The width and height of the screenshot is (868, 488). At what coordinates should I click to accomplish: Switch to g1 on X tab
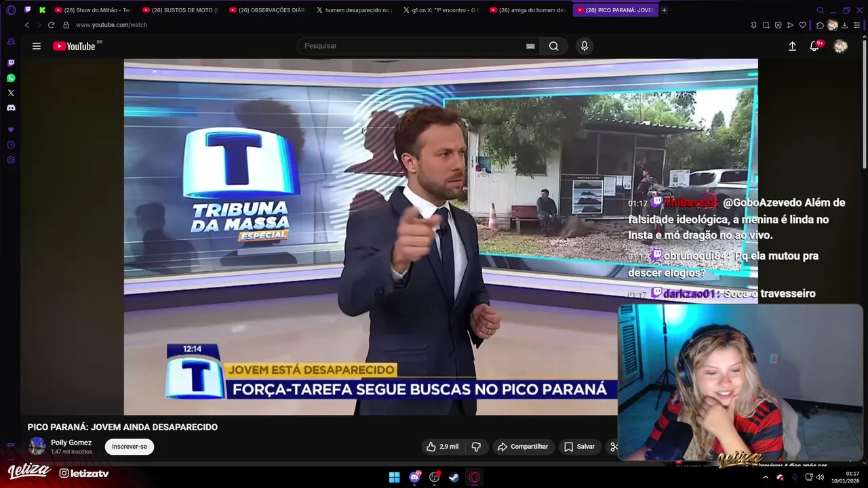pyautogui.click(x=441, y=10)
